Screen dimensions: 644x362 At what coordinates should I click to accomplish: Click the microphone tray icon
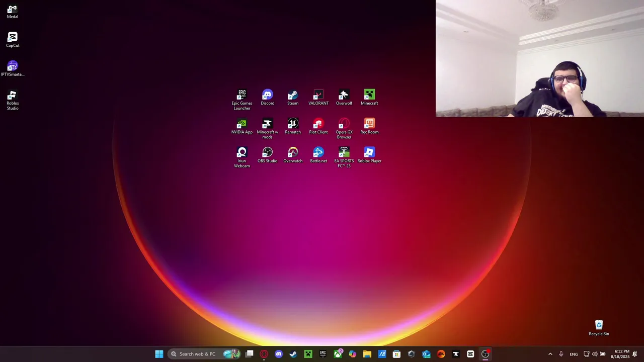click(x=561, y=354)
